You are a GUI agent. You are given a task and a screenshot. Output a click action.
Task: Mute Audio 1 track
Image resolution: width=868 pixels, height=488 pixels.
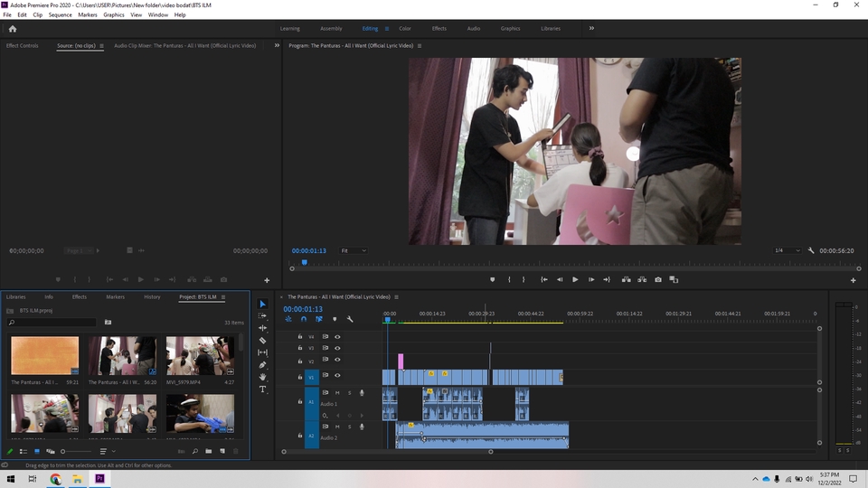(x=337, y=393)
